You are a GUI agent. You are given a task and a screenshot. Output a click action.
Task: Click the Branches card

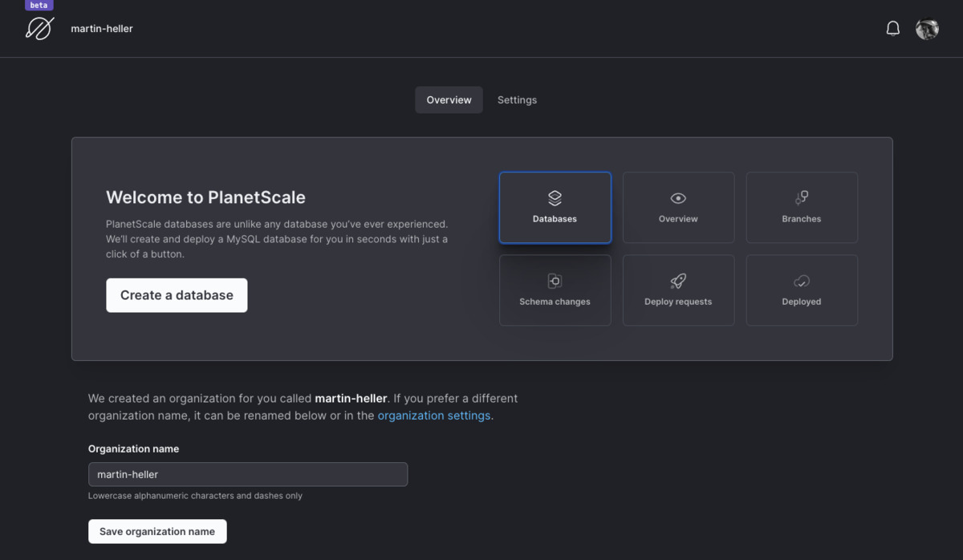pos(801,207)
